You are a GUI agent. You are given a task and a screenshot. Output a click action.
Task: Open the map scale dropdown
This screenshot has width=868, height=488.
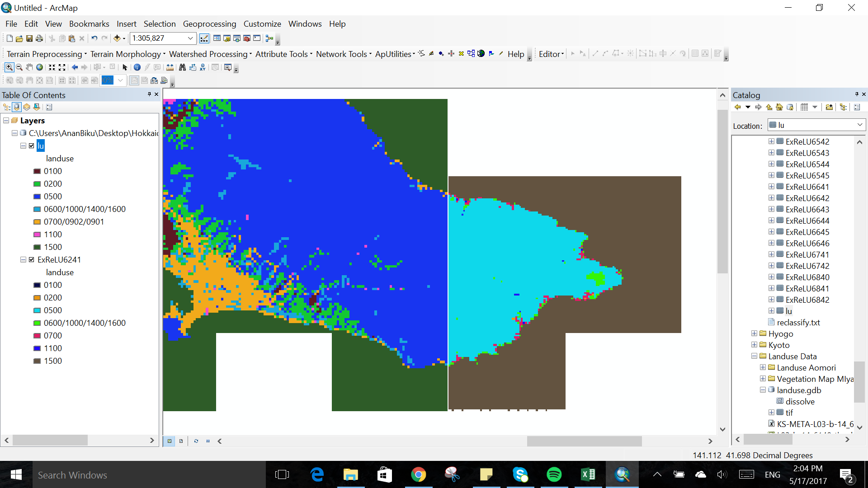click(190, 38)
